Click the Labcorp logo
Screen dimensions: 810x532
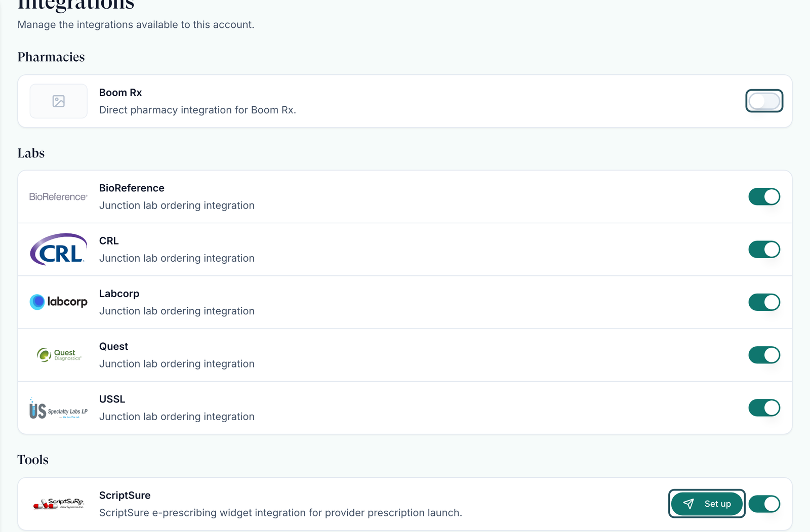pyautogui.click(x=58, y=302)
